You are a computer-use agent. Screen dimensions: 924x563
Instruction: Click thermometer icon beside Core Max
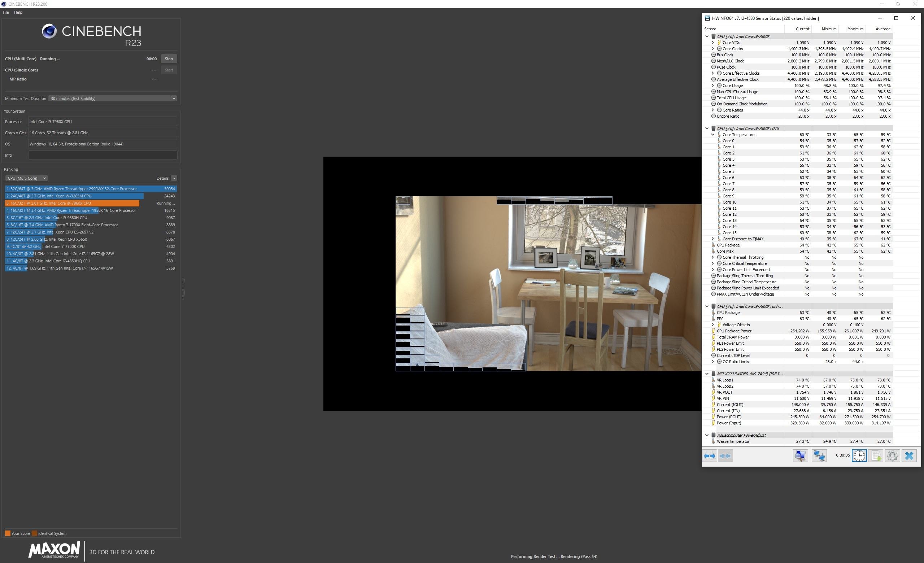coord(714,251)
